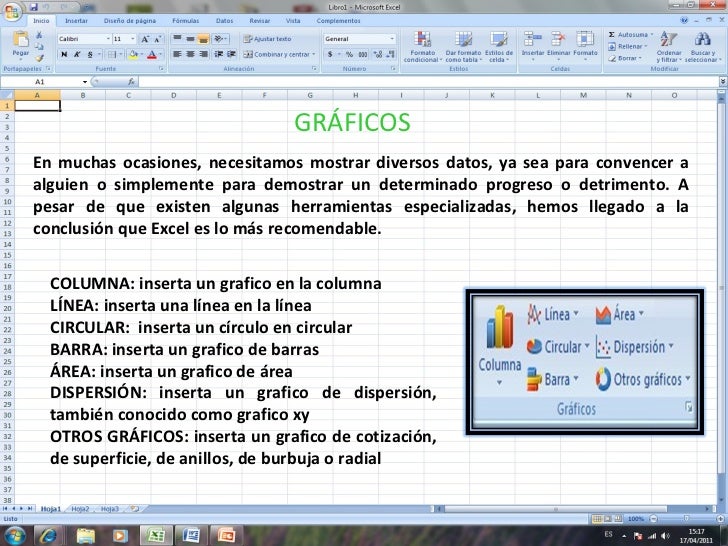Image resolution: width=728 pixels, height=546 pixels.
Task: Apply percent style to cell
Action: pyautogui.click(x=349, y=54)
